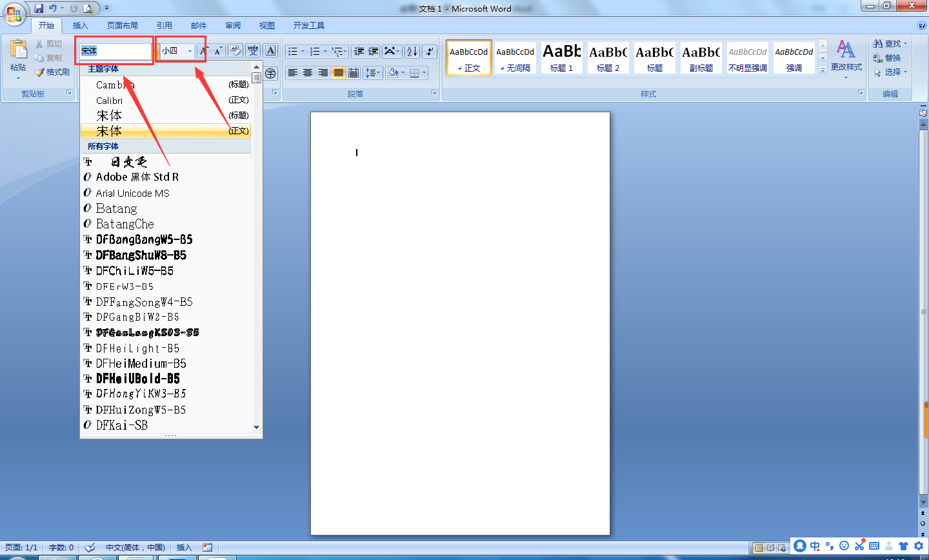This screenshot has height=560, width=929.
Task: Open the undo history dropdown arrow
Action: [x=62, y=8]
